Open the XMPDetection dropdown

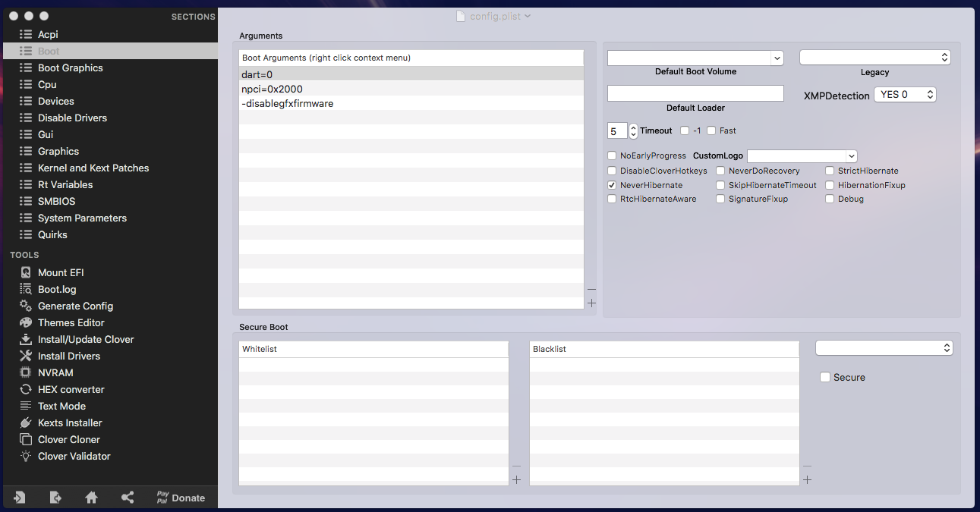coord(905,95)
